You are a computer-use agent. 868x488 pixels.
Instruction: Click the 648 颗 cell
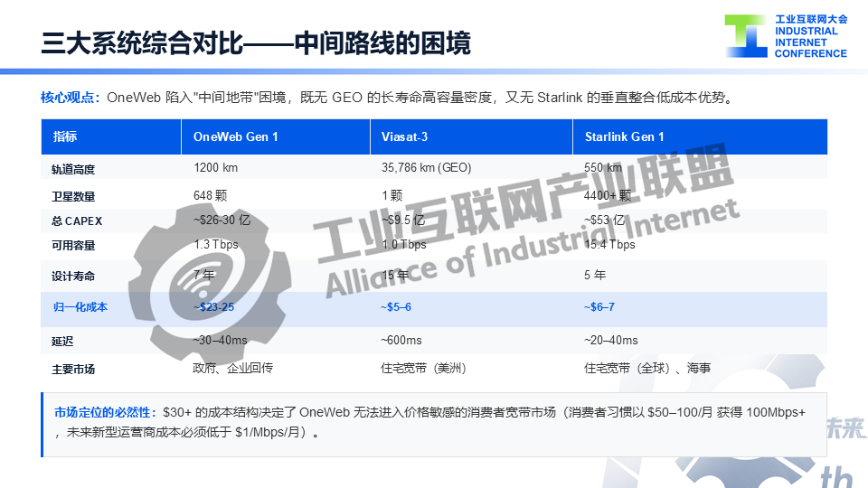click(211, 195)
